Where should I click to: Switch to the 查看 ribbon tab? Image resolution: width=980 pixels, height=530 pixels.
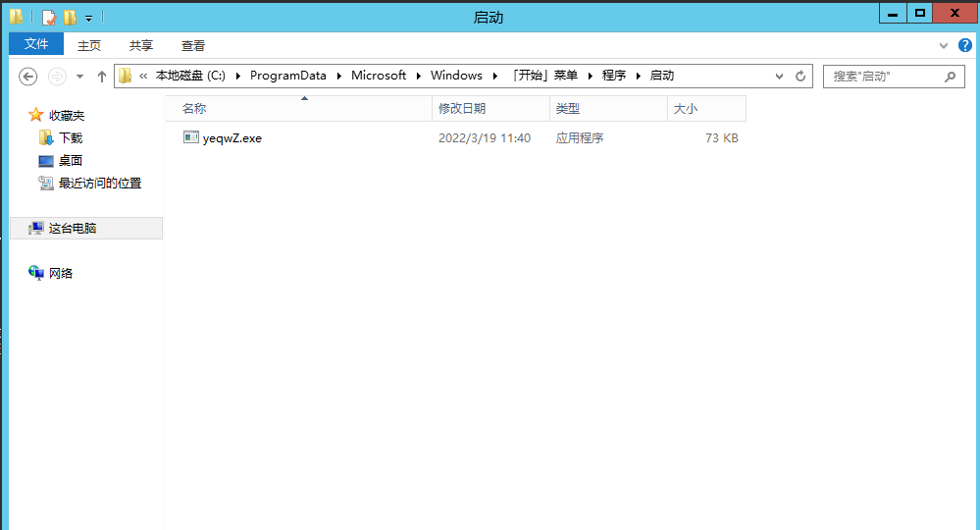pyautogui.click(x=193, y=45)
